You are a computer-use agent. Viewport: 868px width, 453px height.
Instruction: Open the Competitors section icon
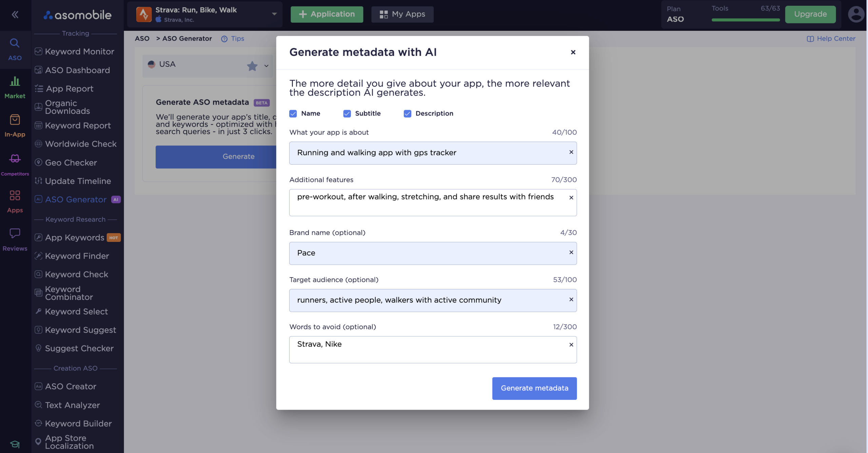coord(15,158)
